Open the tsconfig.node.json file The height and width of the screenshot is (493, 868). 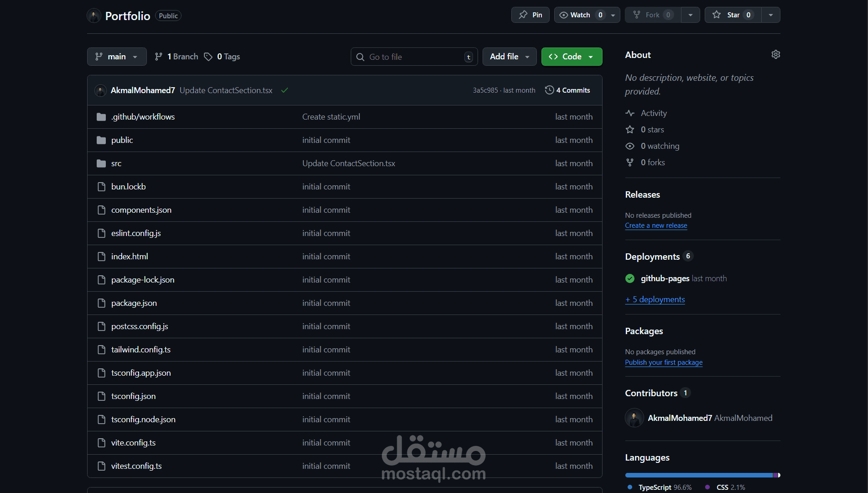click(143, 420)
